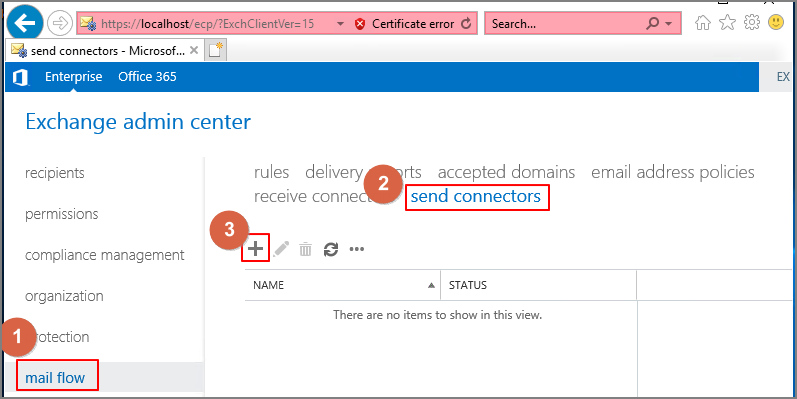Image resolution: width=797 pixels, height=399 pixels.
Task: Select the send connectors browser tab
Action: click(104, 51)
